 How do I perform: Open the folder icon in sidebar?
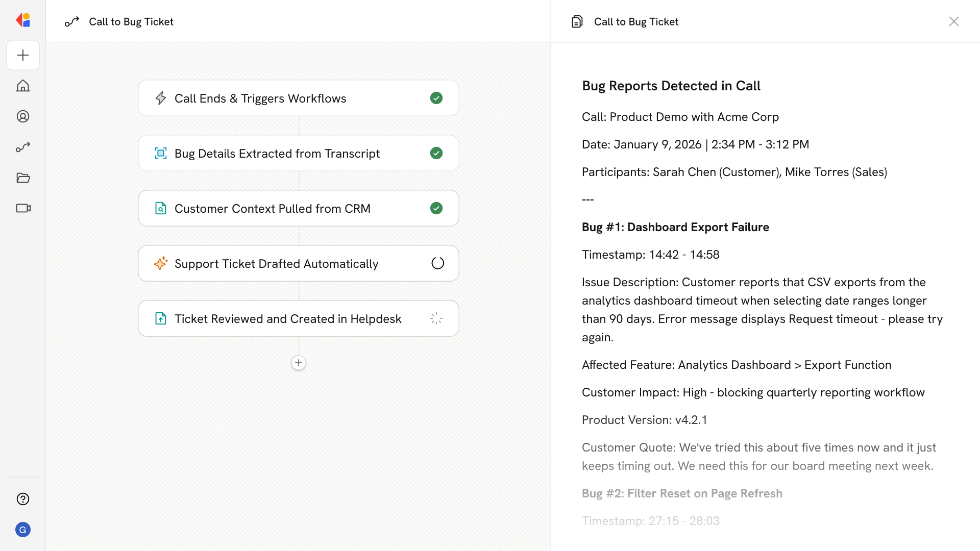23,178
